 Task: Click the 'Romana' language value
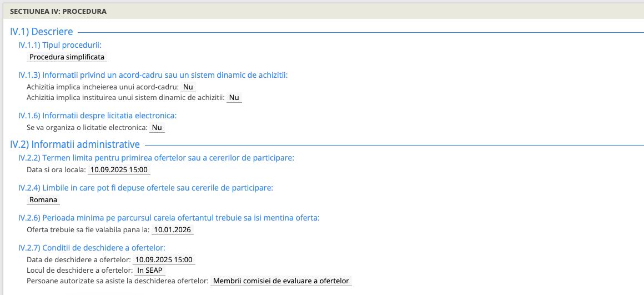click(43, 200)
